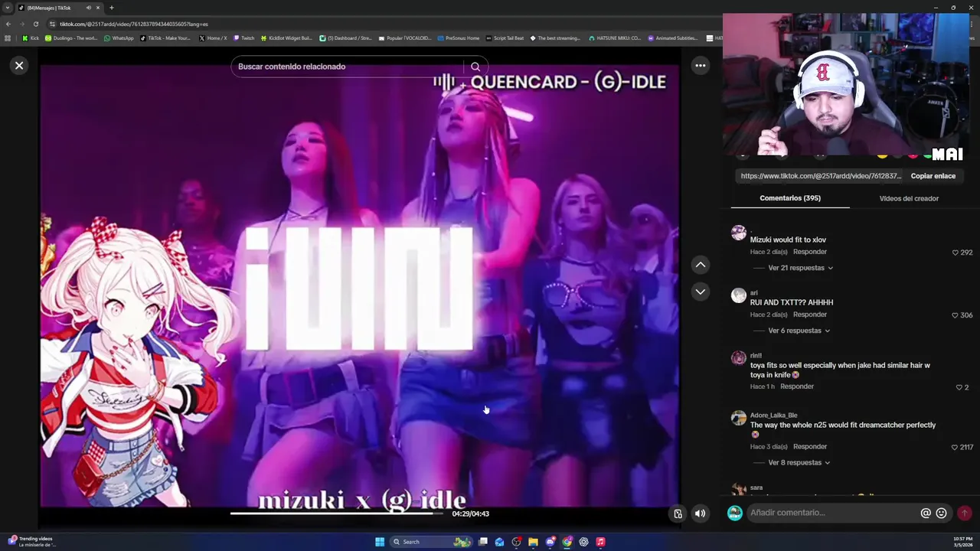This screenshot has width=980, height=551.
Task: Click Responder under Adore_Laika_Ble comment
Action: [x=810, y=446]
